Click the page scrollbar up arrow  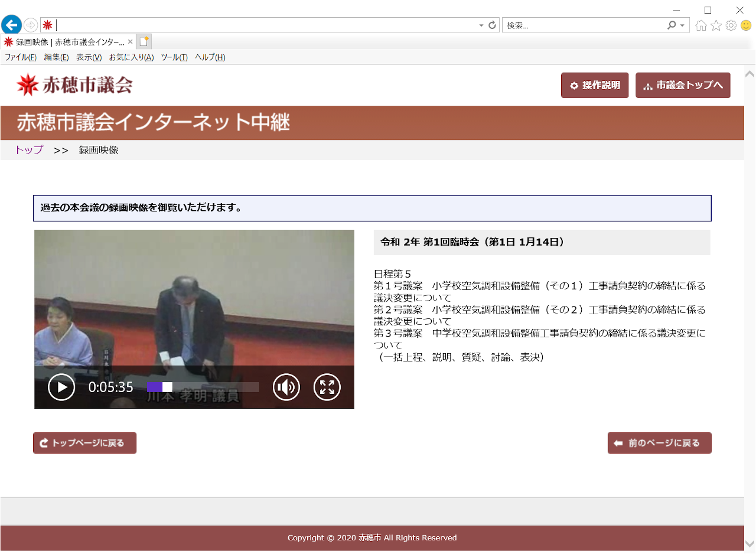[750, 74]
